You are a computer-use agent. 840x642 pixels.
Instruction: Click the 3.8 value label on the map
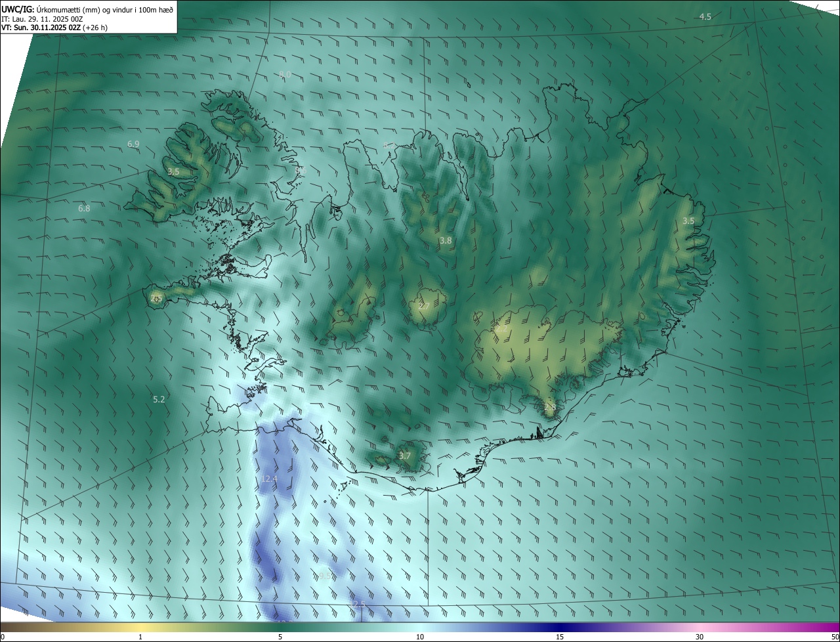(x=446, y=241)
